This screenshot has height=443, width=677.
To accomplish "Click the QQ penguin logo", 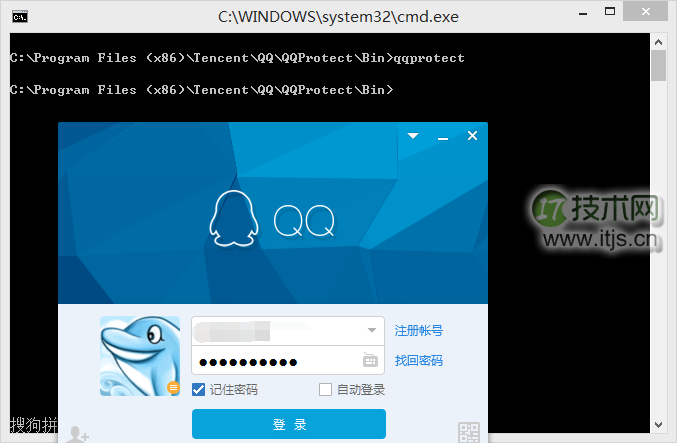I will click(234, 218).
